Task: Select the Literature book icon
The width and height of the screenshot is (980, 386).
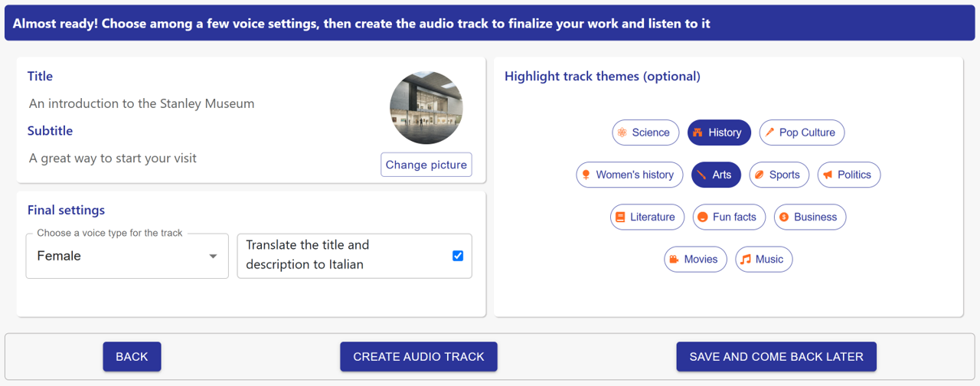Action: (x=621, y=217)
